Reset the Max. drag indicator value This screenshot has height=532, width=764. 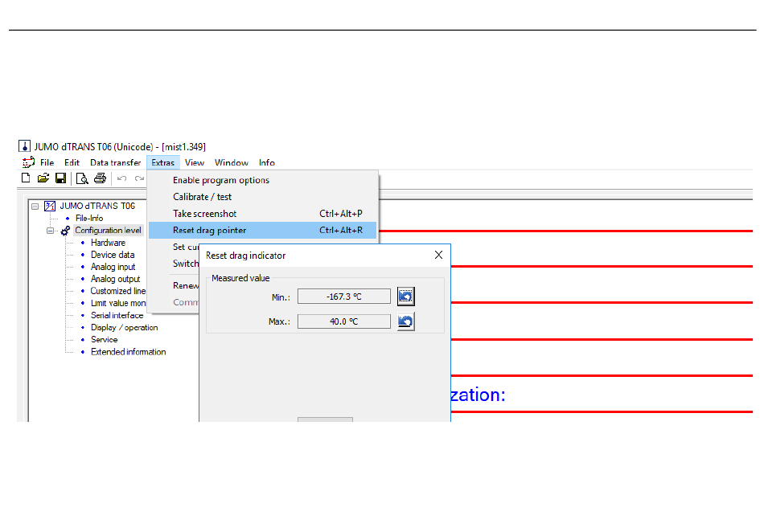(405, 321)
